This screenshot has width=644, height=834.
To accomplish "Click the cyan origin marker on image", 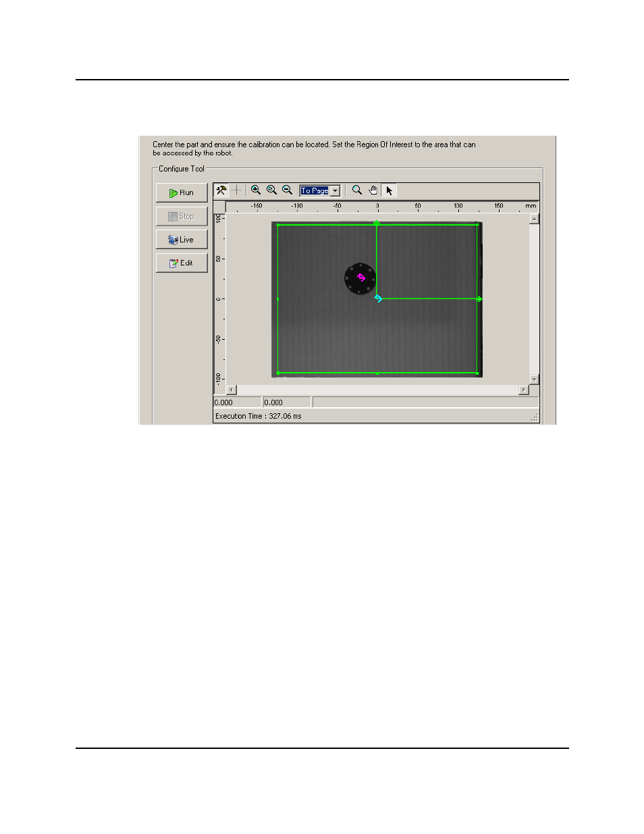I will pos(378,298).
